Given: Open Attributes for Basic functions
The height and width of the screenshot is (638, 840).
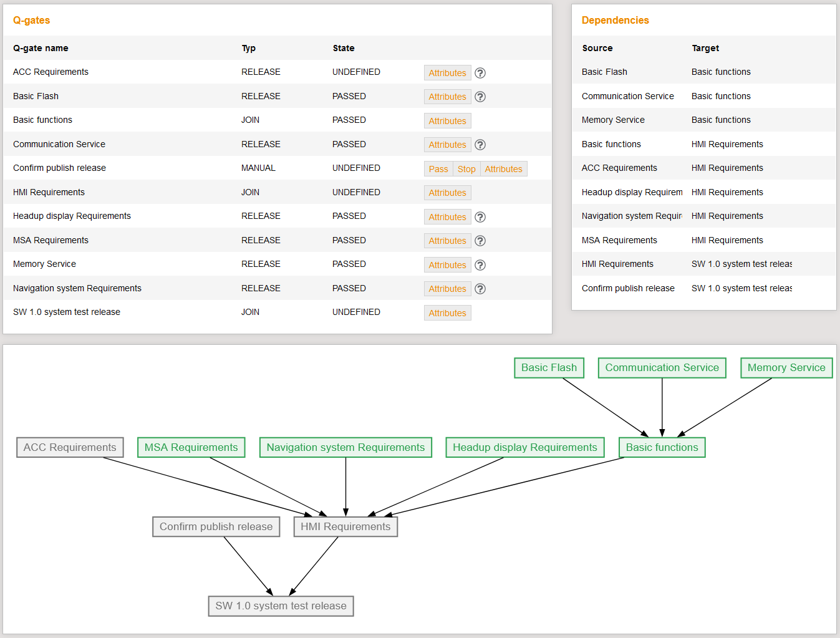Looking at the screenshot, I should (x=447, y=120).
